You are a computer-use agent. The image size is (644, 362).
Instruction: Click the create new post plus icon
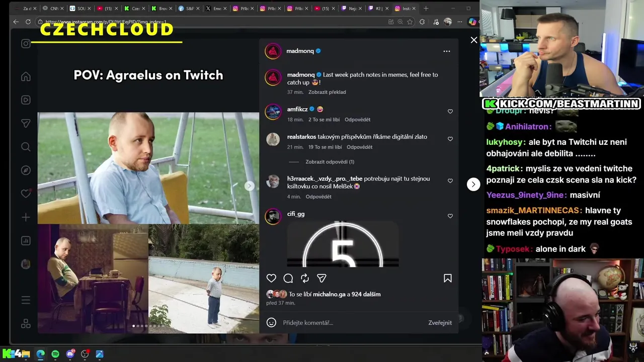pos(26,217)
